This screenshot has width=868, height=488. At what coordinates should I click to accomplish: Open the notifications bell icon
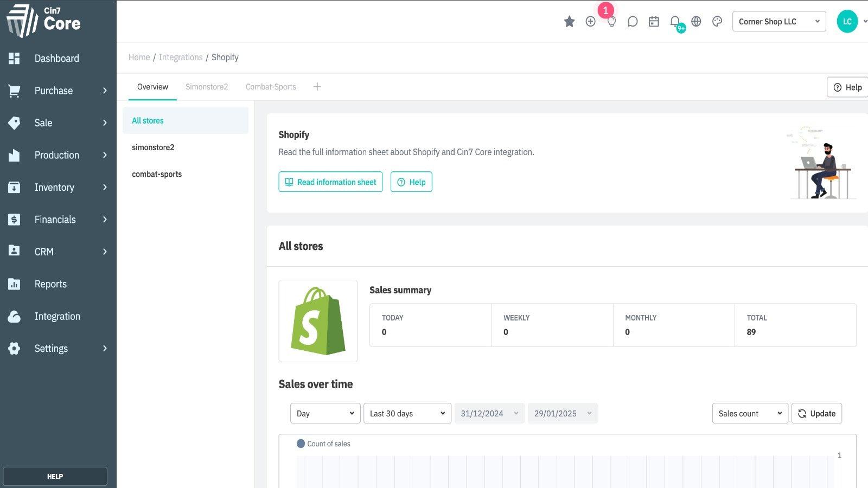click(x=675, y=22)
